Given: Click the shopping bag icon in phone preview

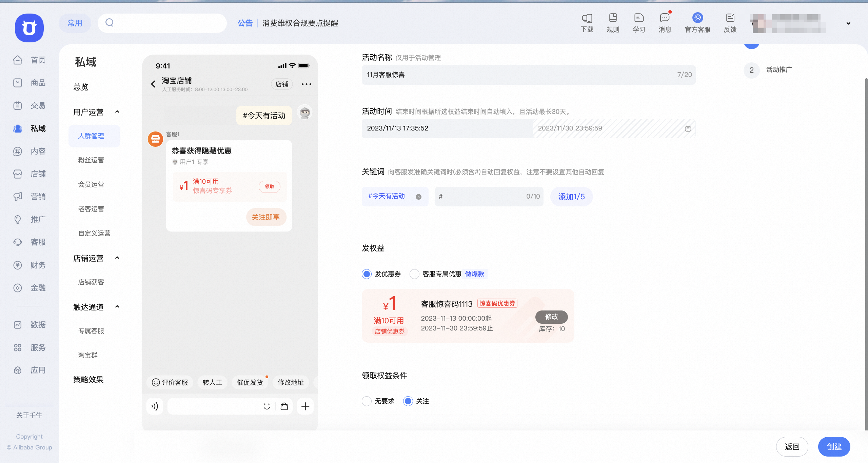Looking at the screenshot, I should point(284,406).
